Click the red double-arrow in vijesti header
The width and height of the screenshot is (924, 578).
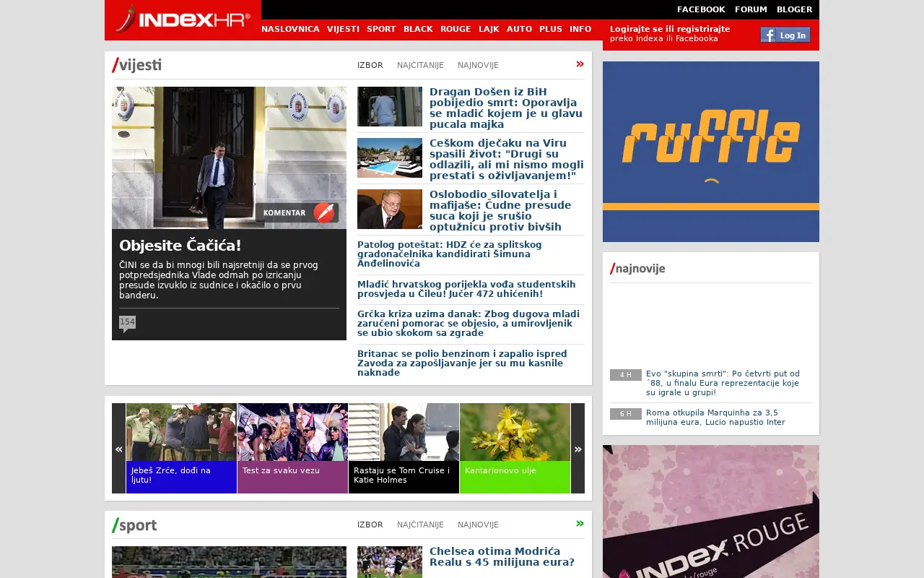pyautogui.click(x=580, y=64)
